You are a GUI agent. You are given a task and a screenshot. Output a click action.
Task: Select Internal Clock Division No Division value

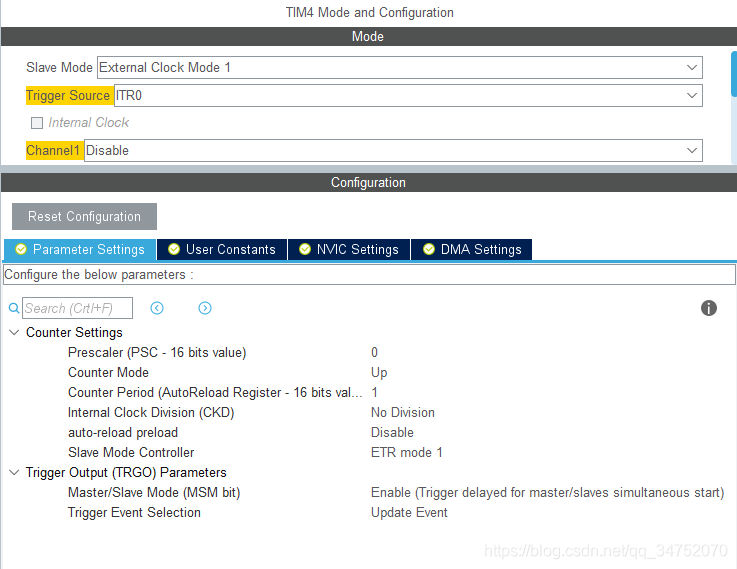403,413
